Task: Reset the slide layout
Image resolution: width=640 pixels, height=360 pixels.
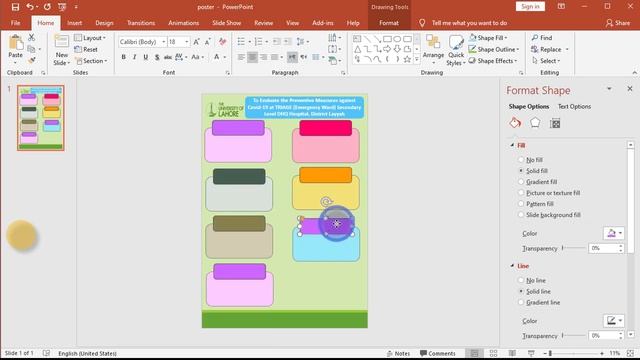Action: pos(86,49)
